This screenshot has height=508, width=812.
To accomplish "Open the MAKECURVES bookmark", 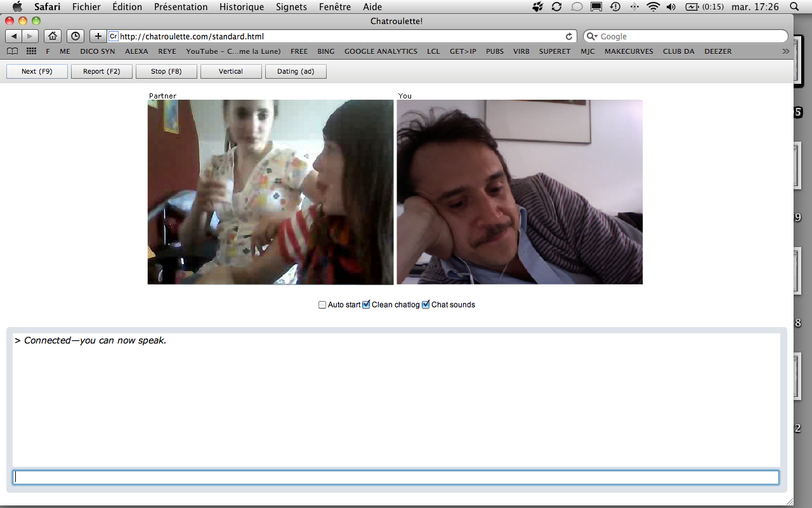I will tap(629, 51).
